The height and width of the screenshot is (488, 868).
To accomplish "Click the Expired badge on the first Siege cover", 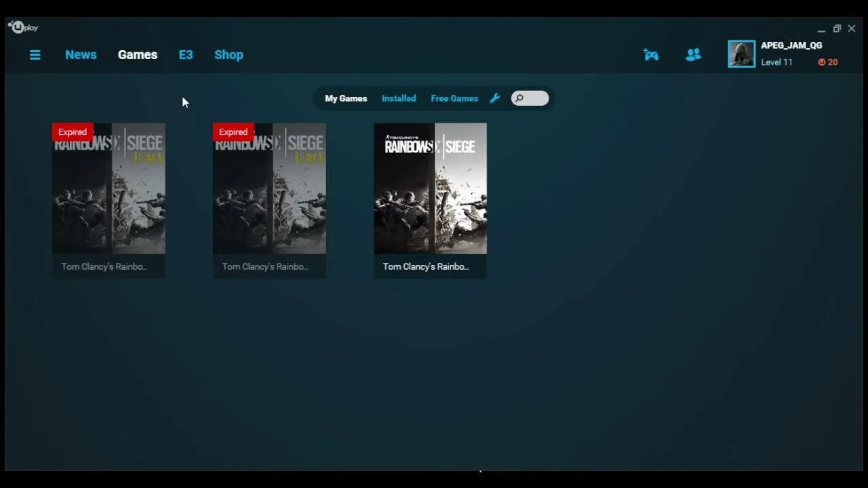I will 73,131.
